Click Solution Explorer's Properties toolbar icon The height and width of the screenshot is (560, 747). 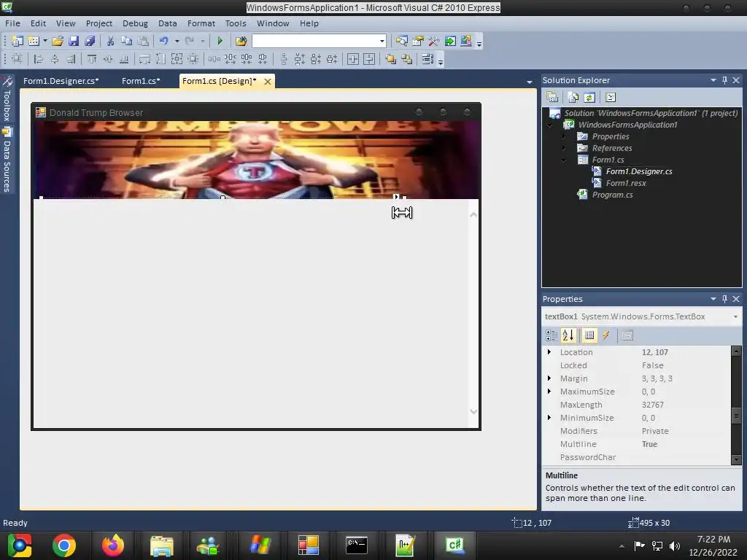tap(553, 97)
